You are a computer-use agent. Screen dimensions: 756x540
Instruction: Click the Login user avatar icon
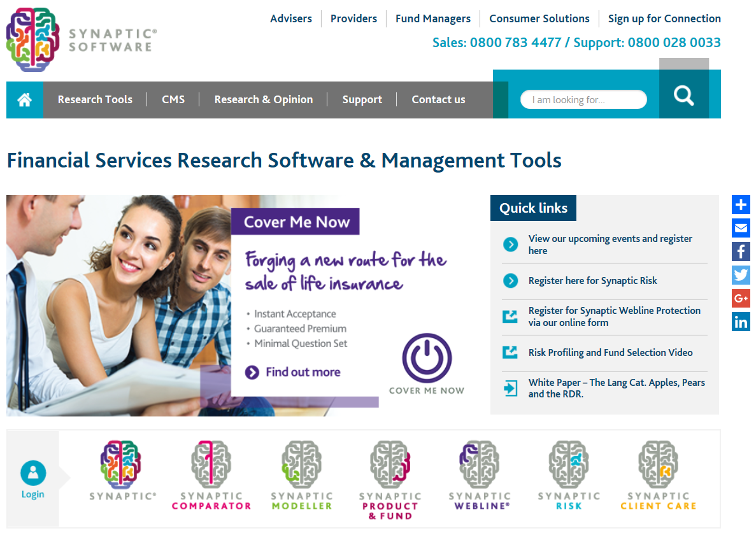(x=33, y=473)
